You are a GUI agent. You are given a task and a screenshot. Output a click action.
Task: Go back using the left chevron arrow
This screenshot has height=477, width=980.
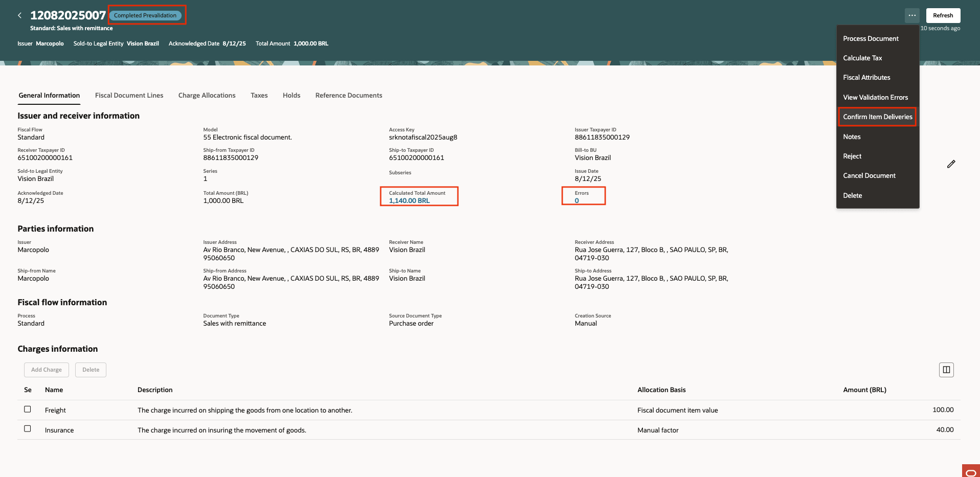coord(19,15)
